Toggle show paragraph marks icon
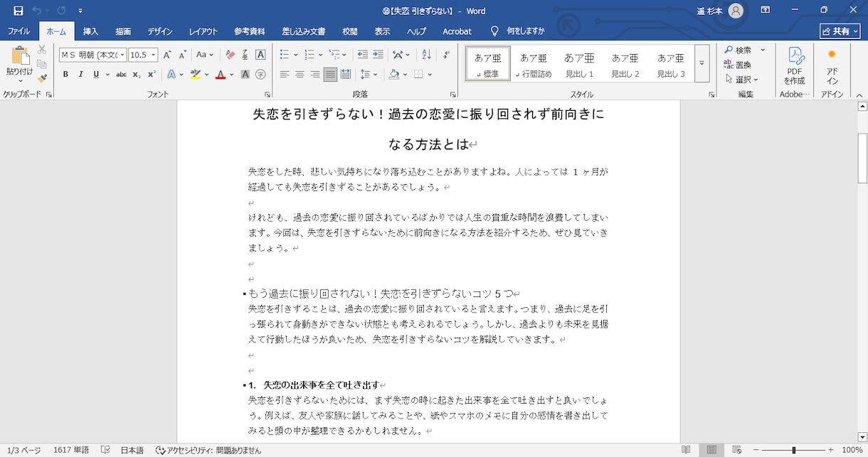 click(x=446, y=55)
